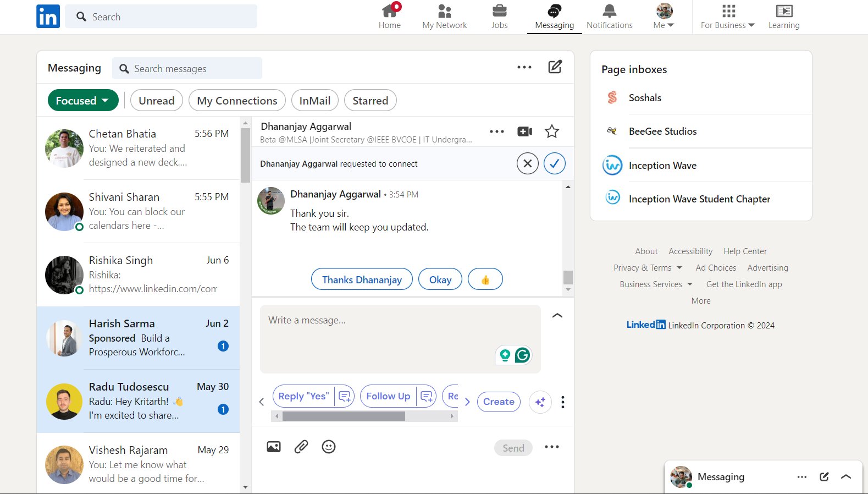
Task: Click the compose new message icon
Action: (555, 67)
